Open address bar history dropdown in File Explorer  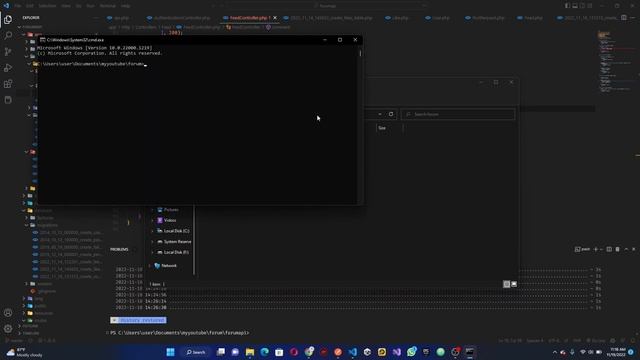(380, 114)
